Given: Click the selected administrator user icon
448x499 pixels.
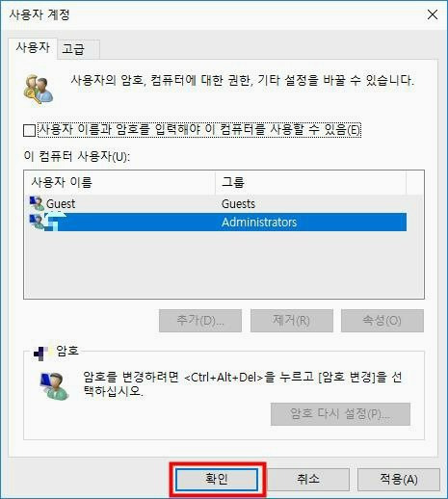Looking at the screenshot, I should [x=37, y=222].
